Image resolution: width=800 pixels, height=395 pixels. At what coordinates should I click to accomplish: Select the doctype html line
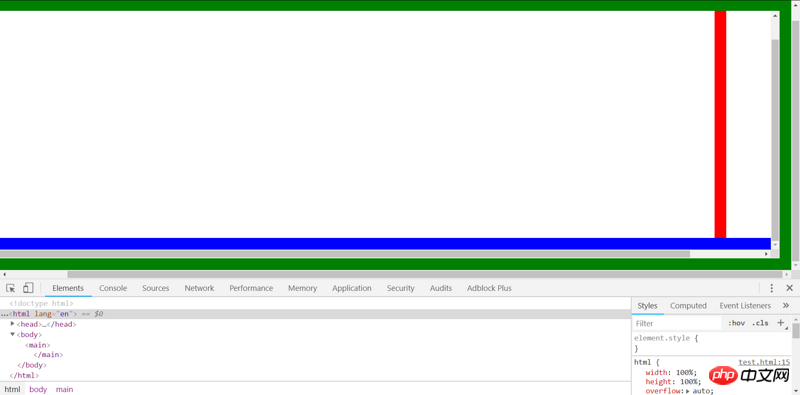[41, 304]
